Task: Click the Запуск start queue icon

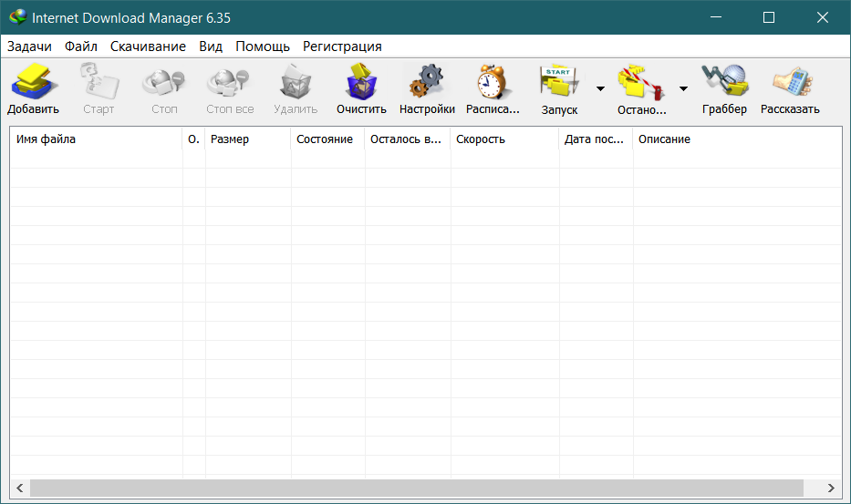Action: pos(559,81)
